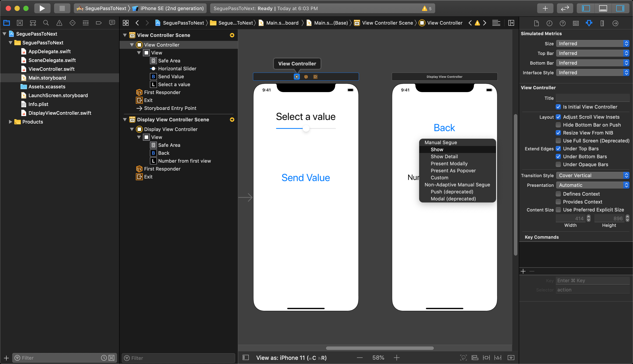Click the Send Value button on canvas
This screenshot has height=364, width=633.
pyautogui.click(x=306, y=178)
